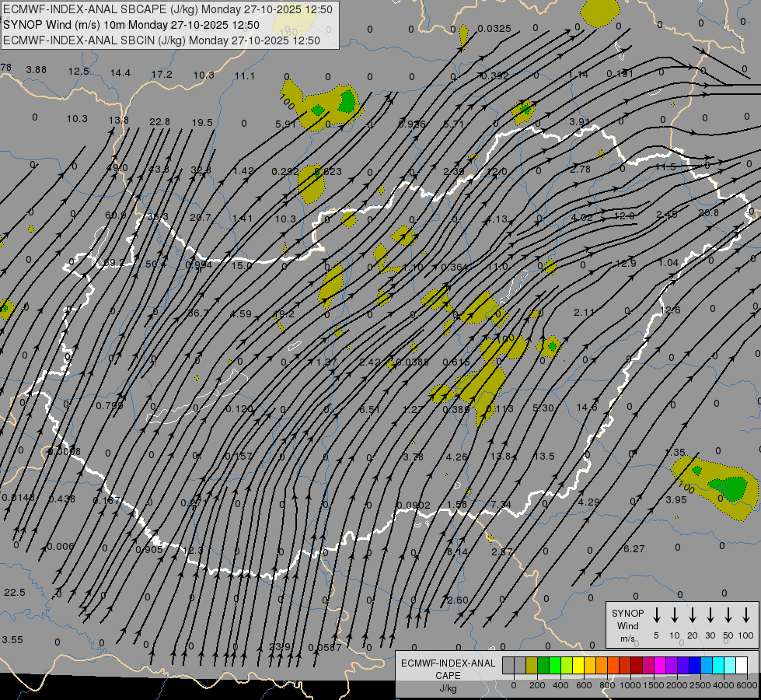This screenshot has width=761, height=700.
Task: Click the SBCIN title line in header
Action: tap(162, 40)
